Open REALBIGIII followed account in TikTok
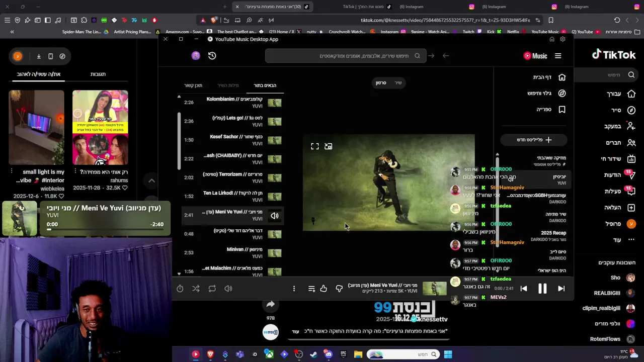644x362 pixels. click(613, 293)
